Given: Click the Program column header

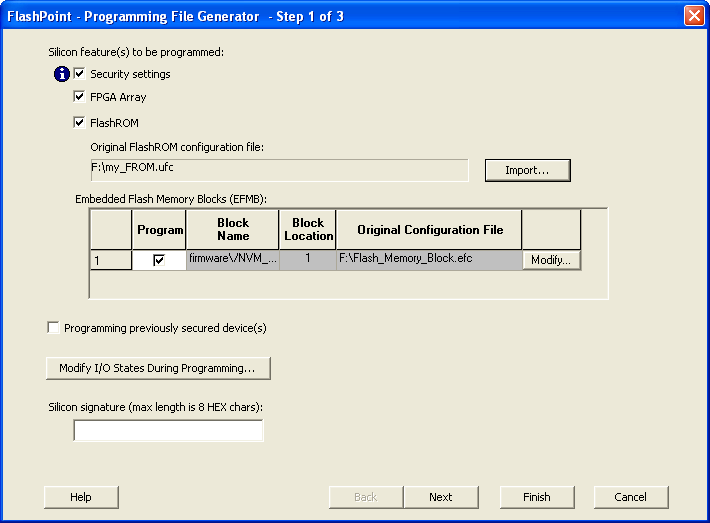Looking at the screenshot, I should [x=159, y=230].
